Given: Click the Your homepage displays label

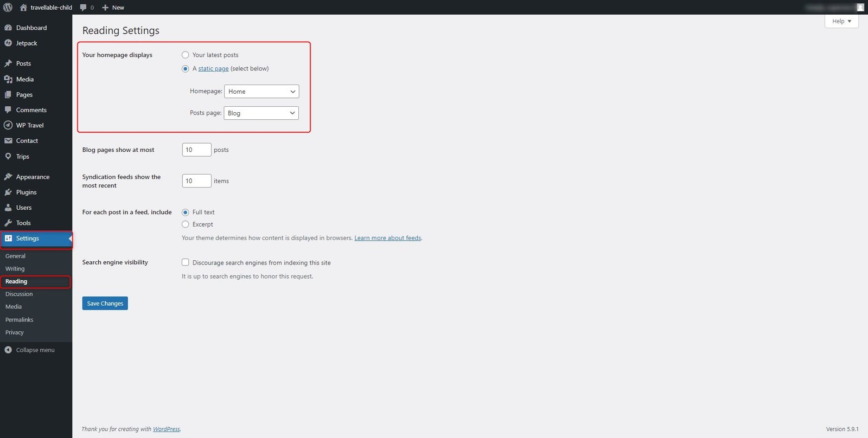Looking at the screenshot, I should (117, 55).
